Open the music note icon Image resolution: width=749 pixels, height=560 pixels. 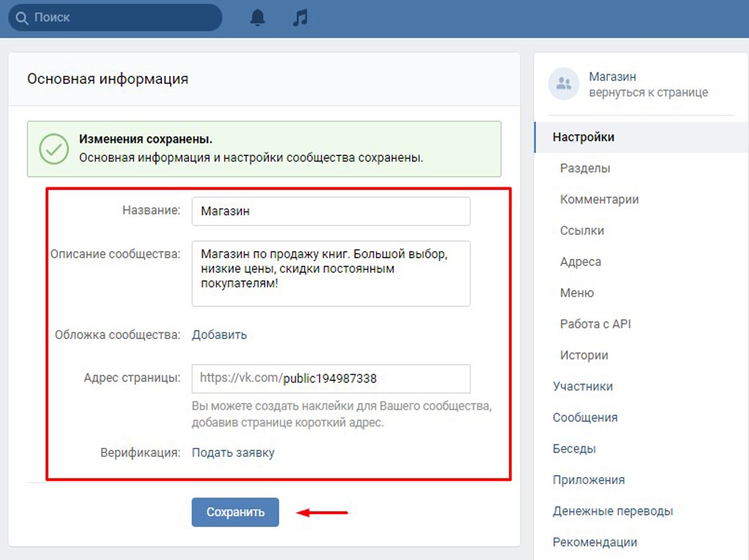(300, 18)
